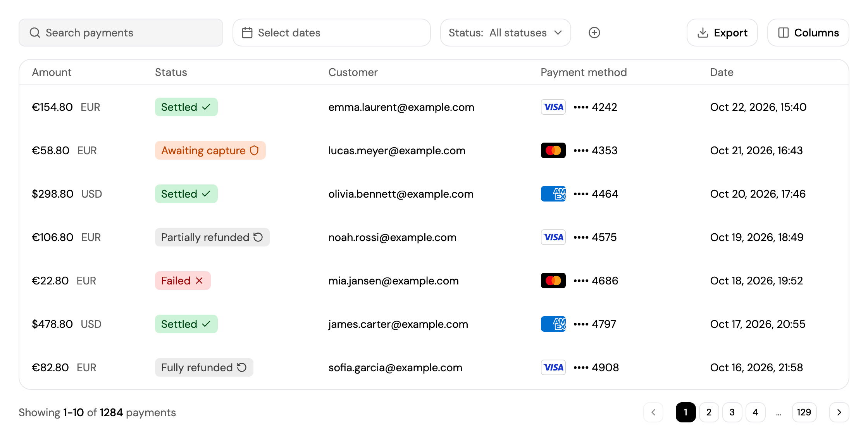Open the Columns chooser
This screenshot has width=868, height=441.
click(808, 33)
